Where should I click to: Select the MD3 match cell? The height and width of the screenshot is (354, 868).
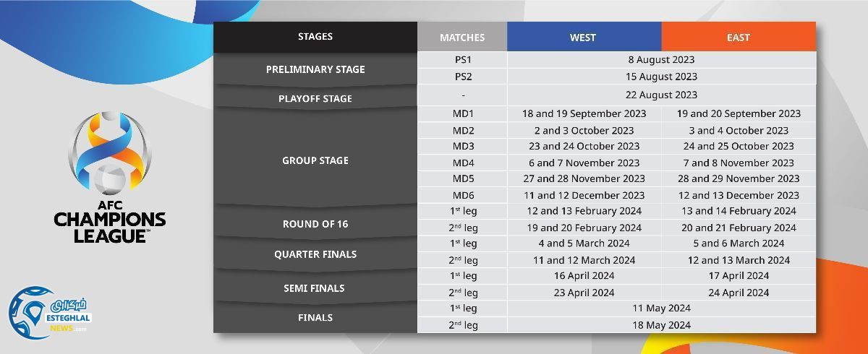(x=463, y=146)
